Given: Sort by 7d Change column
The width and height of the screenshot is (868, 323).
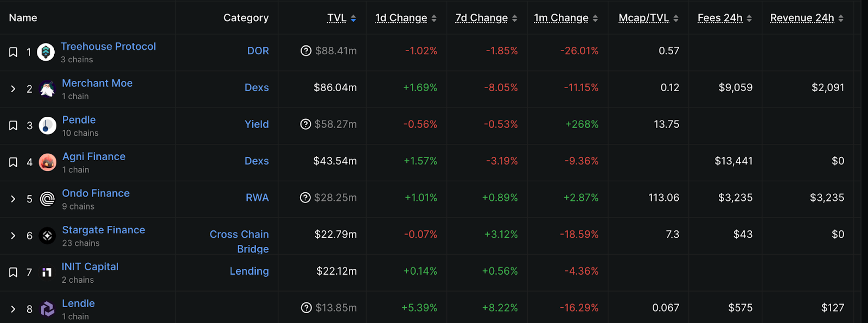Looking at the screenshot, I should (486, 18).
